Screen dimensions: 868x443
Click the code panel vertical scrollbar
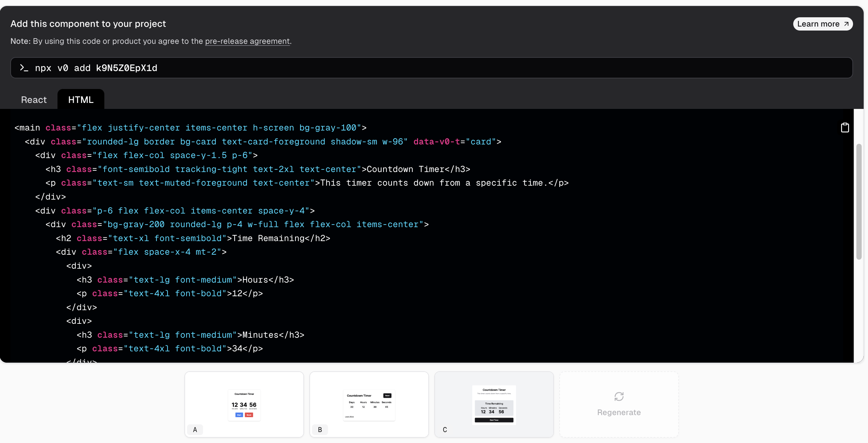pos(859,202)
